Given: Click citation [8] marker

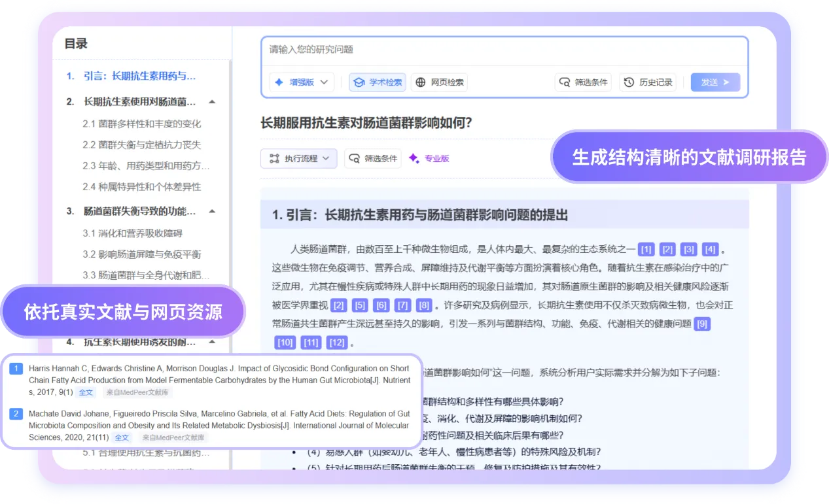Looking at the screenshot, I should (x=424, y=305).
